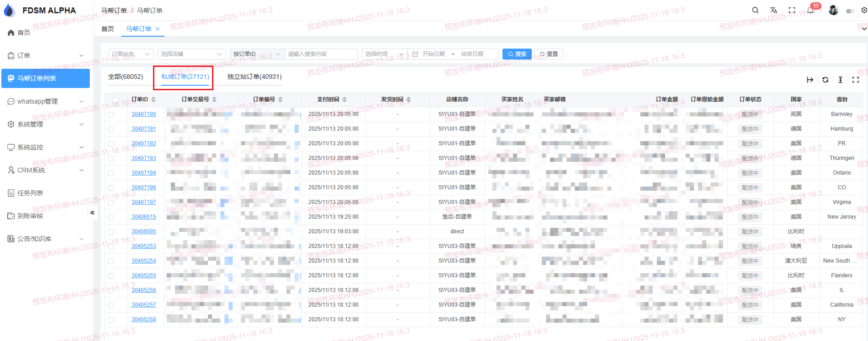
Task: Check the select-all checkbox in table header
Action: [x=116, y=99]
